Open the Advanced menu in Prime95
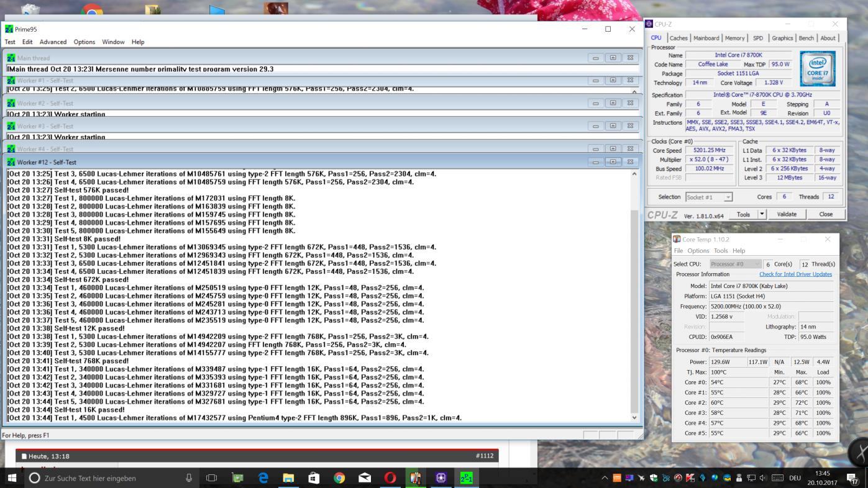The image size is (868, 488). 53,42
